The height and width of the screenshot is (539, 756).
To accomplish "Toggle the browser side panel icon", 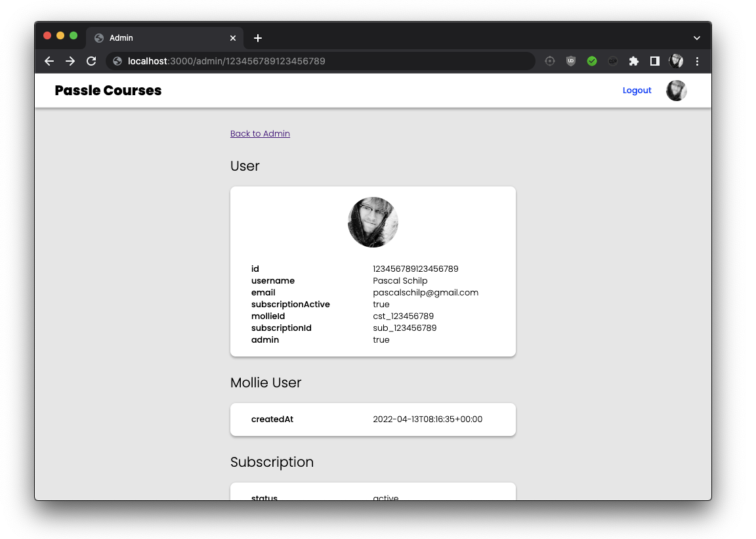I will coord(655,61).
